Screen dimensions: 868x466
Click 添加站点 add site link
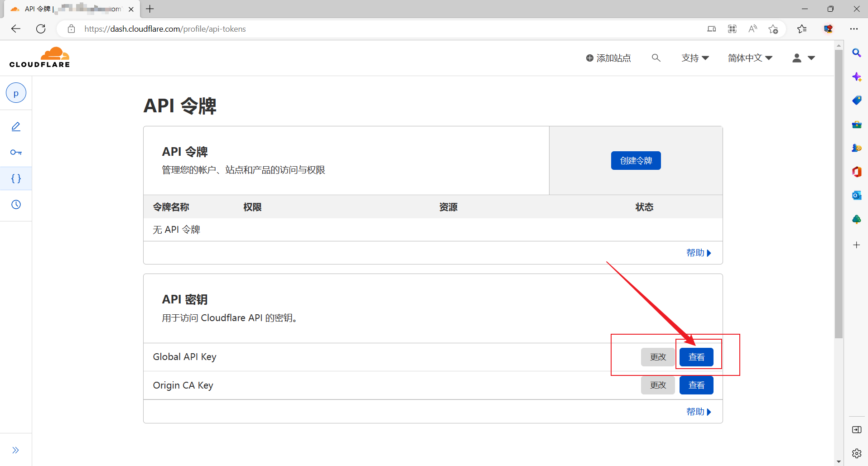(608, 58)
